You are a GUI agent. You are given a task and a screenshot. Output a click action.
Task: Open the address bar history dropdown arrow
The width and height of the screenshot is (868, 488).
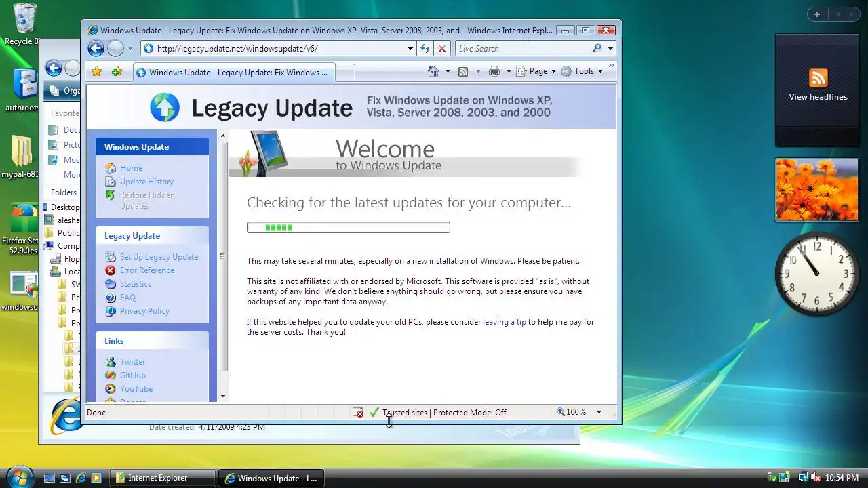(410, 49)
